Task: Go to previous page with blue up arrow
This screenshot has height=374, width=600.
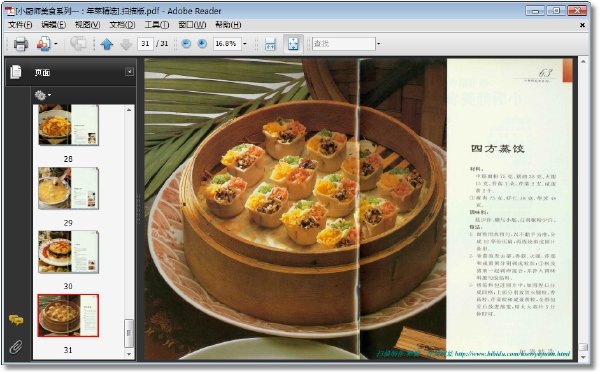Action: (107, 44)
